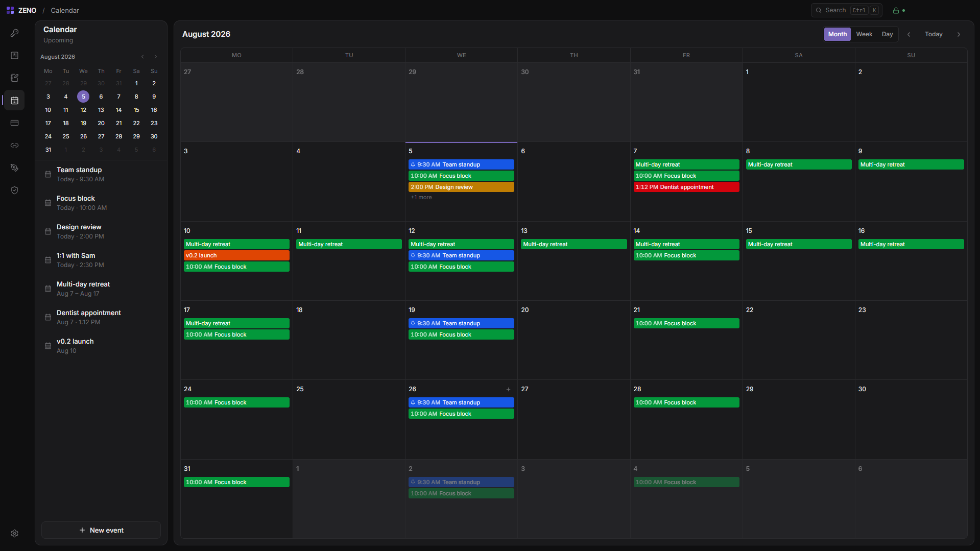Image resolution: width=980 pixels, height=551 pixels.
Task: Open Multi-day retreat bar on August 17
Action: tap(236, 323)
